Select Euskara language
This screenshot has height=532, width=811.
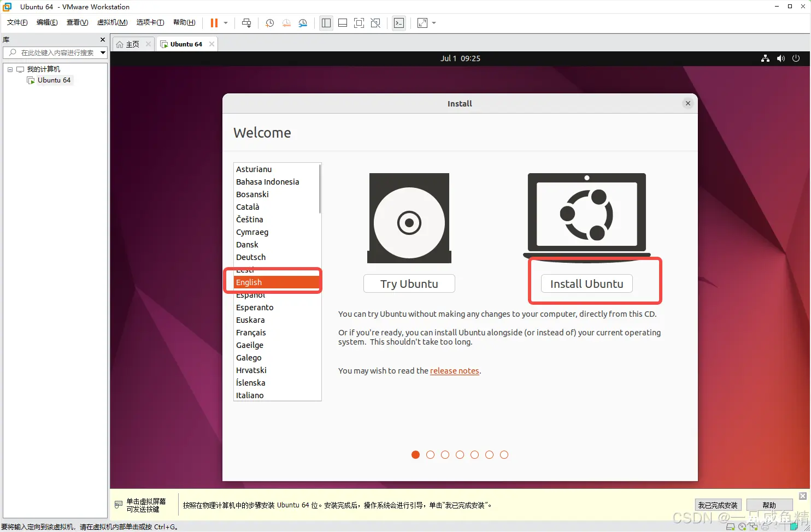pos(276,320)
